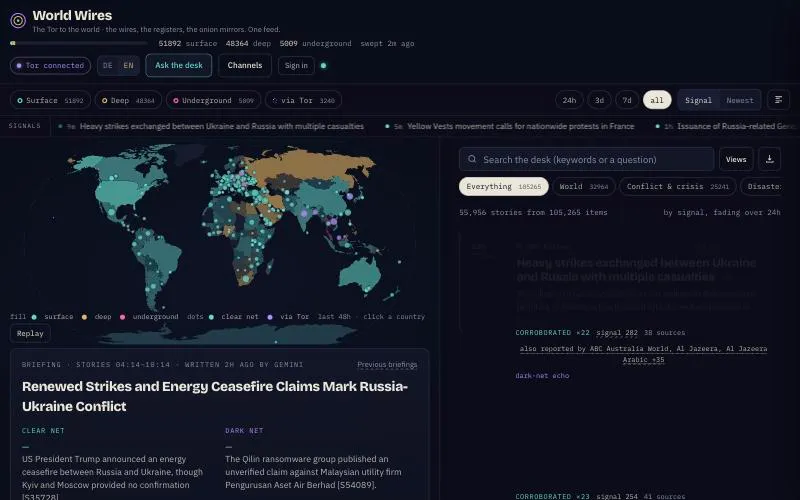Image resolution: width=800 pixels, height=500 pixels.
Task: Open the also reported by ABC Australia World link
Action: (x=643, y=354)
